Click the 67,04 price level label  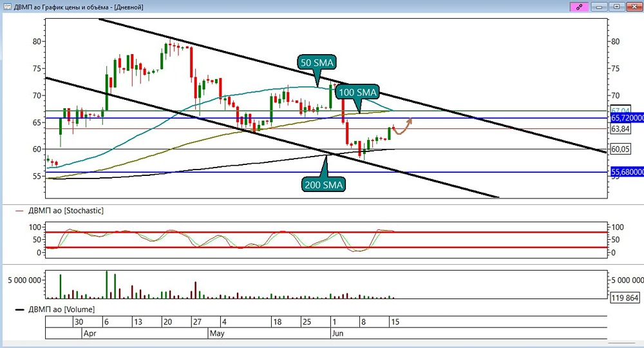[x=620, y=110]
